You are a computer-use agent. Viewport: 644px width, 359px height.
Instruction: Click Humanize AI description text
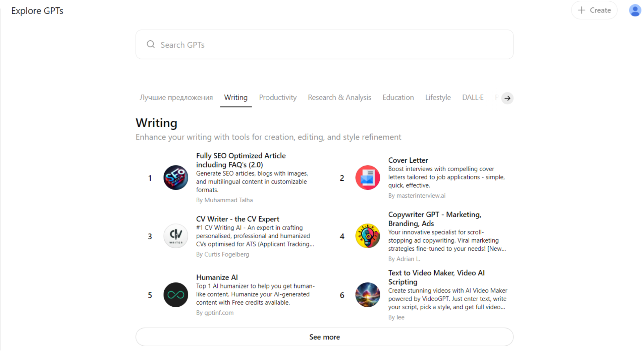point(255,294)
